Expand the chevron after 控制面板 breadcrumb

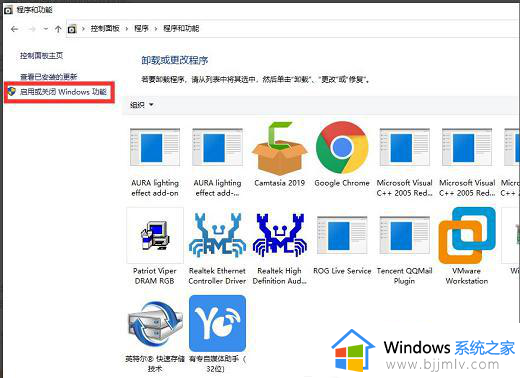[127, 29]
